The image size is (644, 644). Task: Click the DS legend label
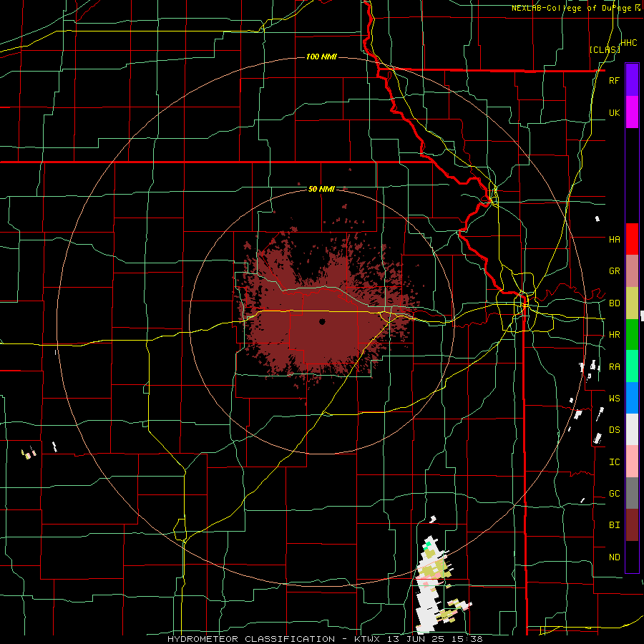pyautogui.click(x=614, y=430)
